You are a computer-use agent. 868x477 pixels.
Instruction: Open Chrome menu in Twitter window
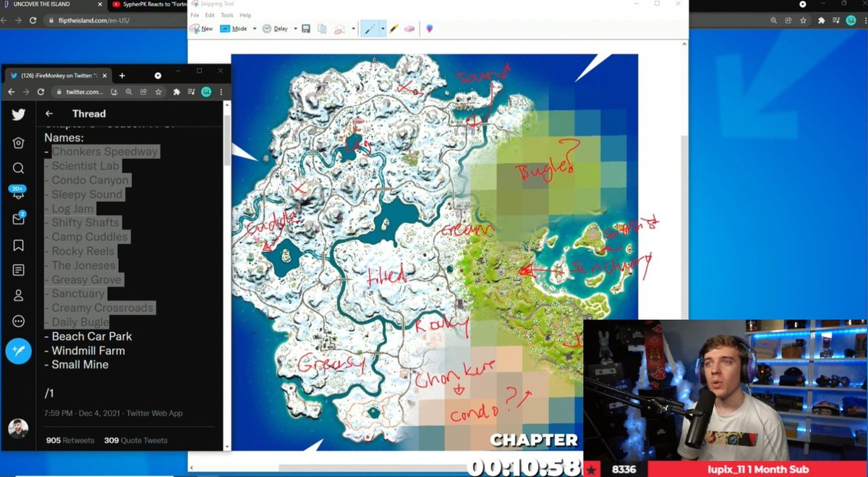coord(221,92)
